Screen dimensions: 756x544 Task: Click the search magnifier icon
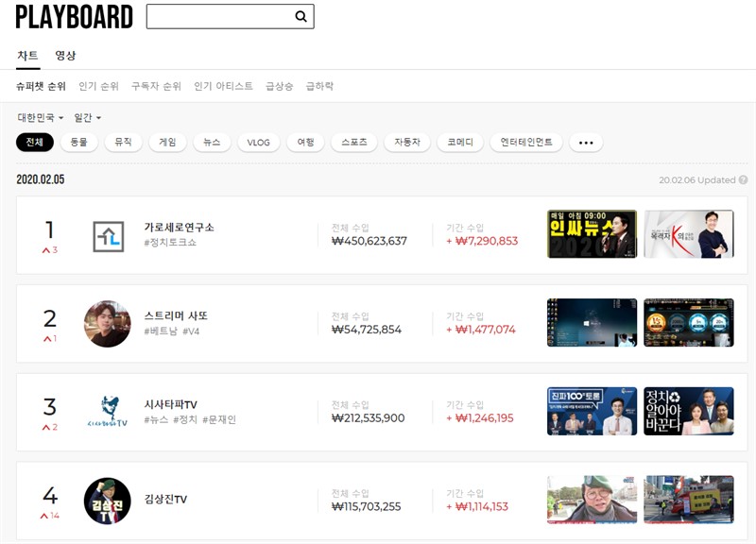pyautogui.click(x=301, y=17)
